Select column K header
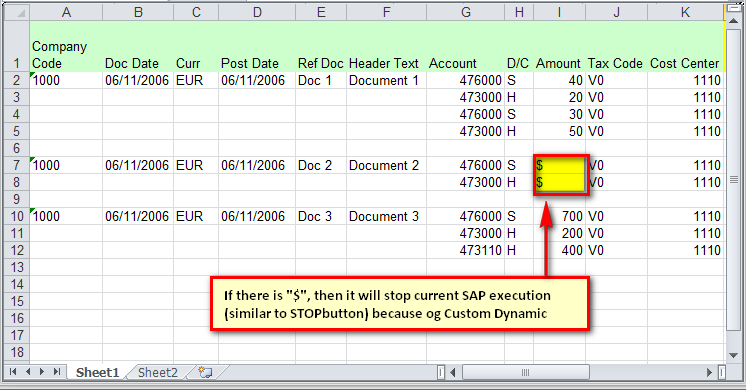The height and width of the screenshot is (390, 746). [685, 12]
